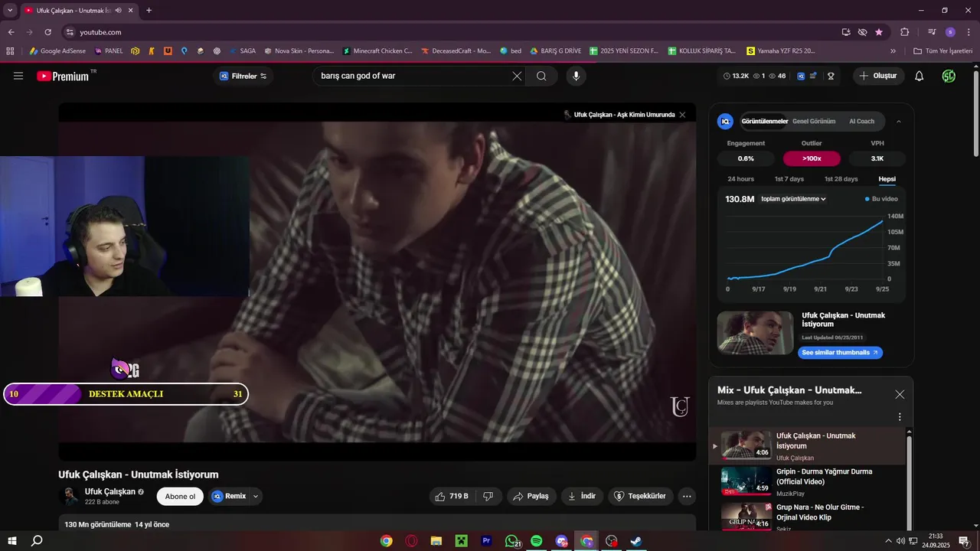Image resolution: width=980 pixels, height=551 pixels.
Task: Open the Ufuk Çalışkan channel name link
Action: click(110, 491)
